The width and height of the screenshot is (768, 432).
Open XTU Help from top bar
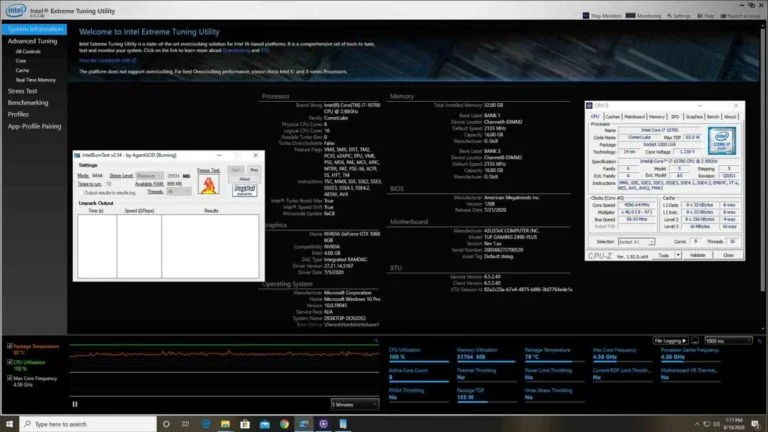(706, 16)
